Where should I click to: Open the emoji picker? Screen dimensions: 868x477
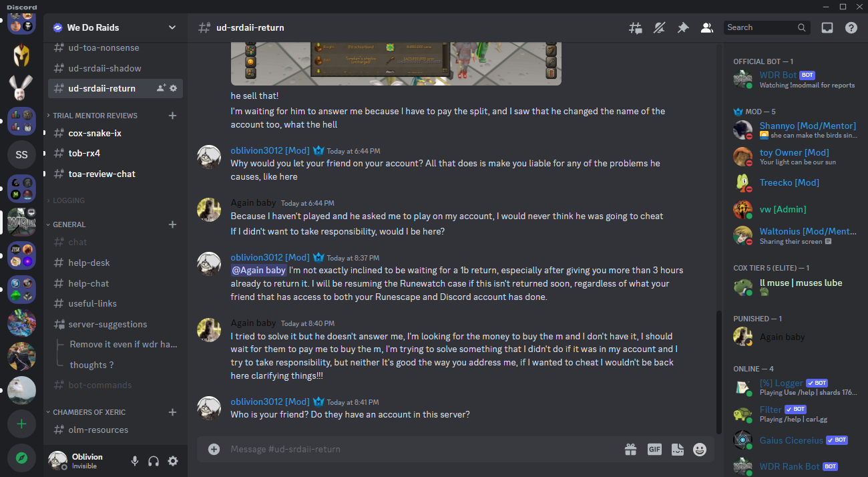(699, 450)
